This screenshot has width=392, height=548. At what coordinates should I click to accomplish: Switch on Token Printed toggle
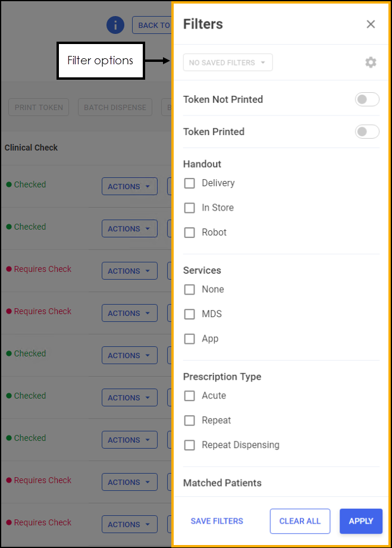tap(367, 131)
